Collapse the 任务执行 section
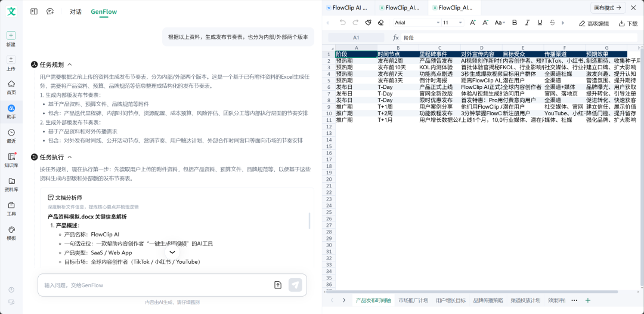The width and height of the screenshot is (644, 314). point(70,157)
